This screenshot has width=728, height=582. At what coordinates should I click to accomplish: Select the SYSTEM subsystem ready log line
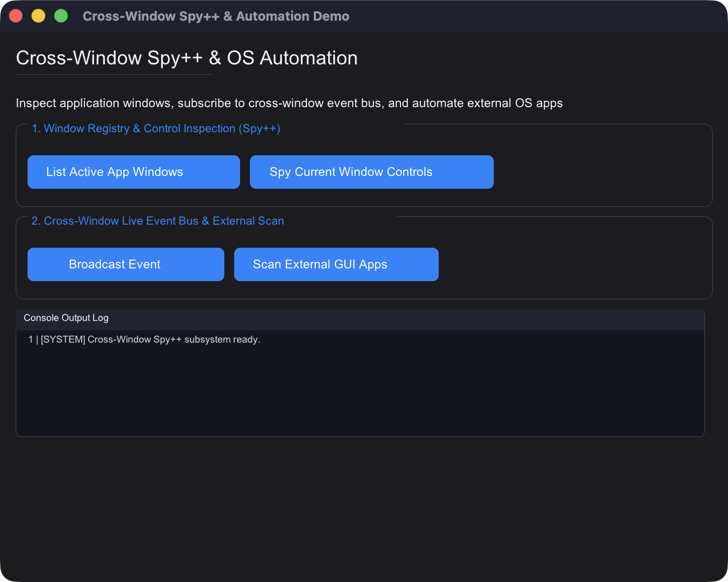tap(145, 340)
